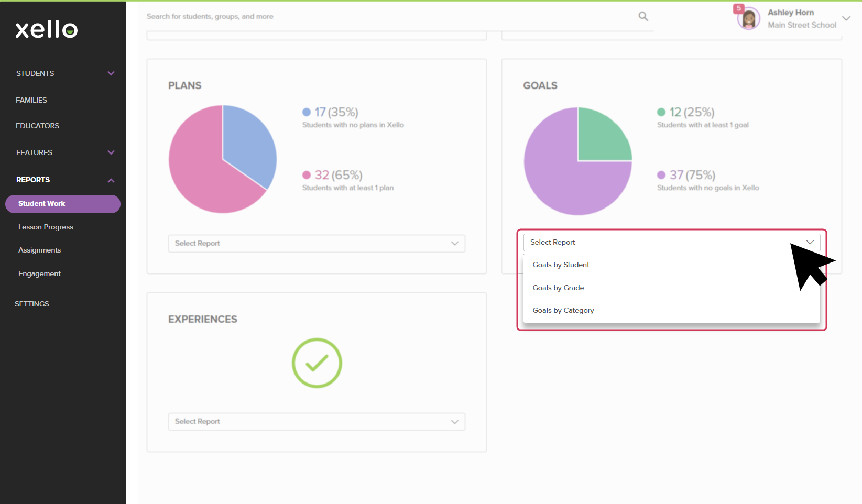Click 'Students with at least 1 goal'
Viewport: 862px width, 504px height.
tap(703, 125)
